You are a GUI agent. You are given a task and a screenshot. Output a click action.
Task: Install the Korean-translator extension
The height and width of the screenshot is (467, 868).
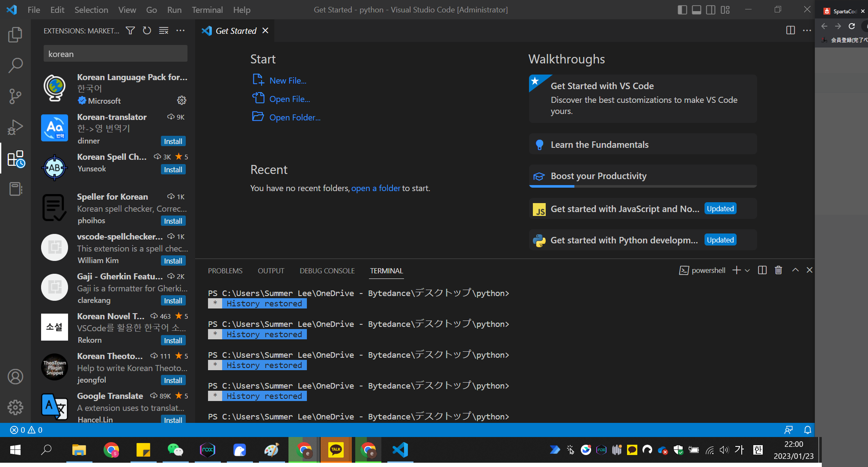tap(173, 141)
